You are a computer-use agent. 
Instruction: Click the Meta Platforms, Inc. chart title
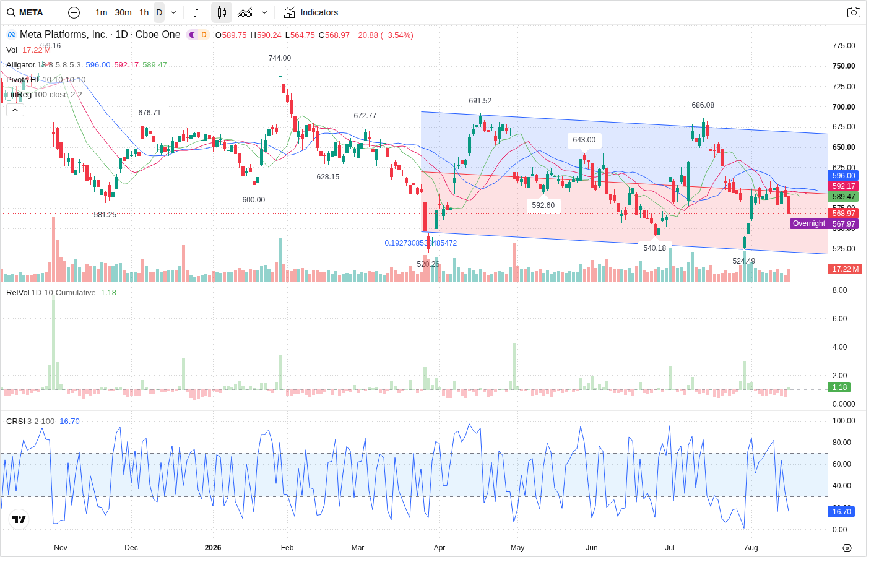click(100, 35)
